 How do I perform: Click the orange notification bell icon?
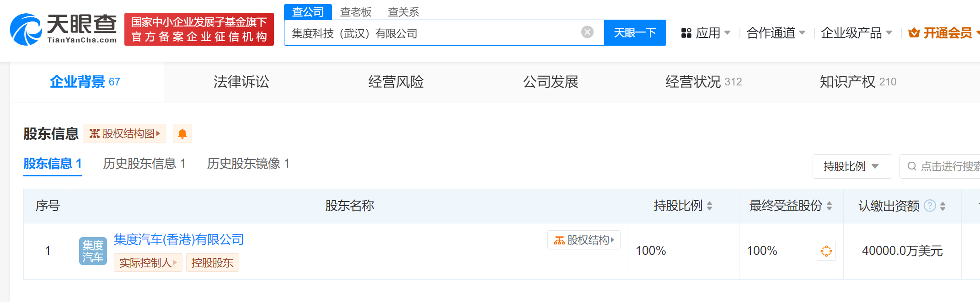pyautogui.click(x=182, y=133)
